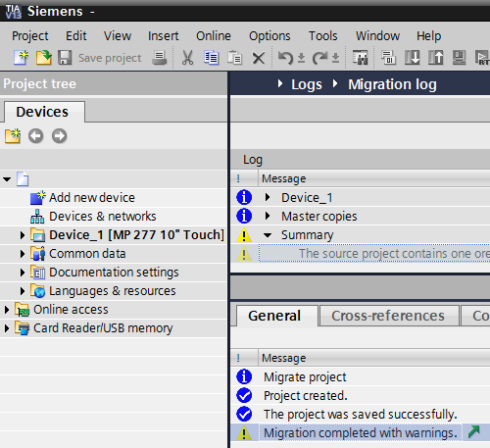The width and height of the screenshot is (490, 448).
Task: Select 'The project was saved successfully.' row
Action: (360, 415)
